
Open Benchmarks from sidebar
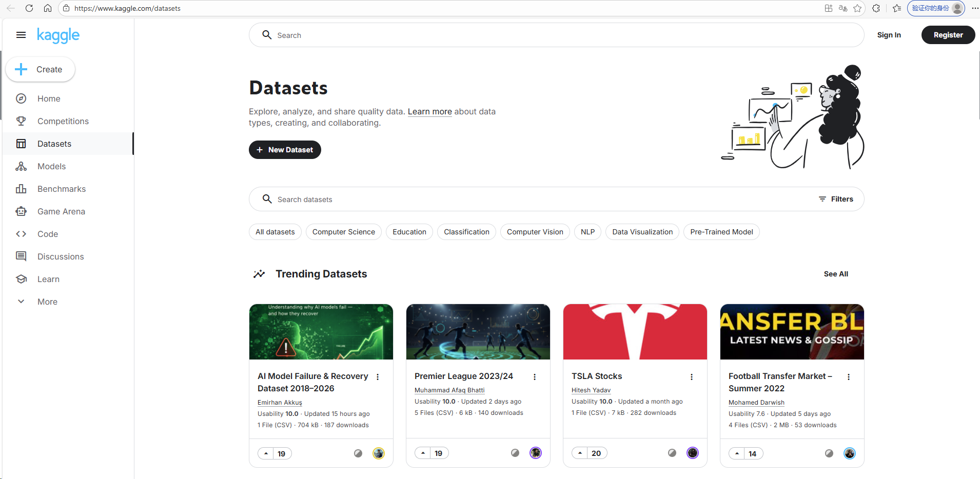(62, 189)
